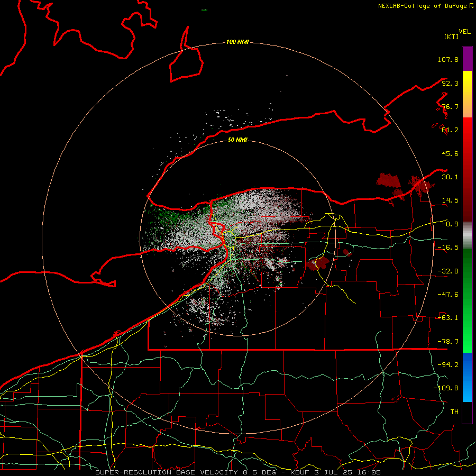This screenshot has width=476, height=476.
Task: Click the VEL legend title
Action: [x=464, y=32]
